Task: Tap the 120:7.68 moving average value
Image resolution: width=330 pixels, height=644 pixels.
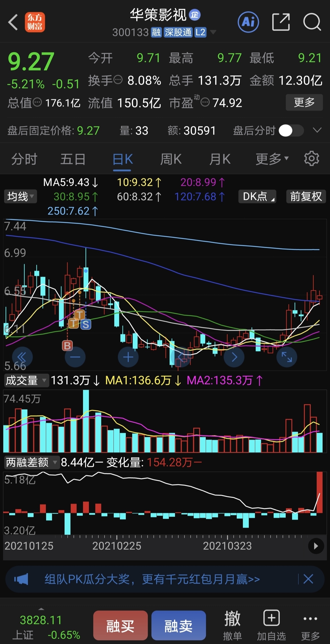Action: (x=200, y=197)
